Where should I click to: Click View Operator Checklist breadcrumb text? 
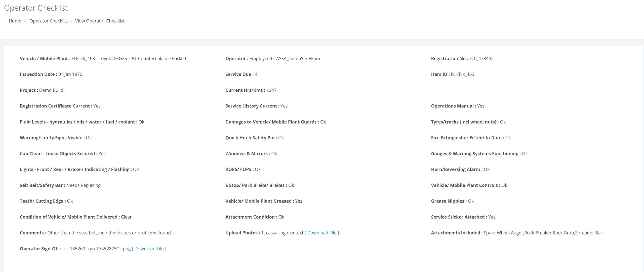100,21
